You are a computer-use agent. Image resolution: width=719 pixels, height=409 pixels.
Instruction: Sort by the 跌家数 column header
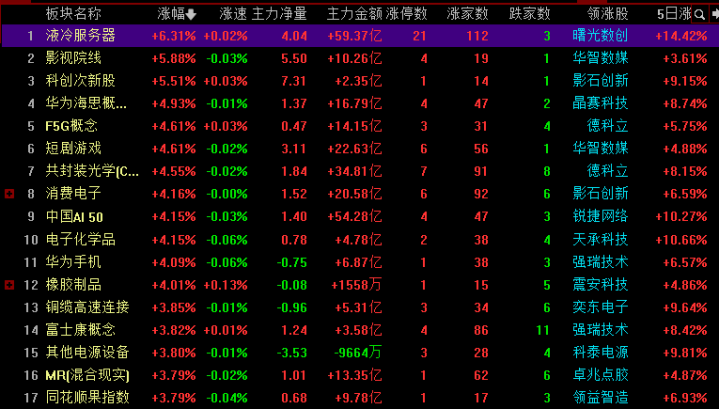coord(530,14)
